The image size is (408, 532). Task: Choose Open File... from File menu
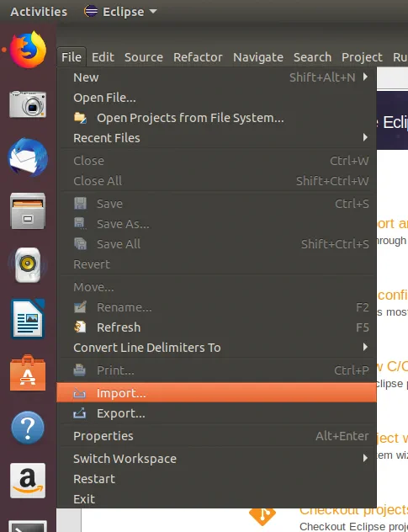point(216,98)
